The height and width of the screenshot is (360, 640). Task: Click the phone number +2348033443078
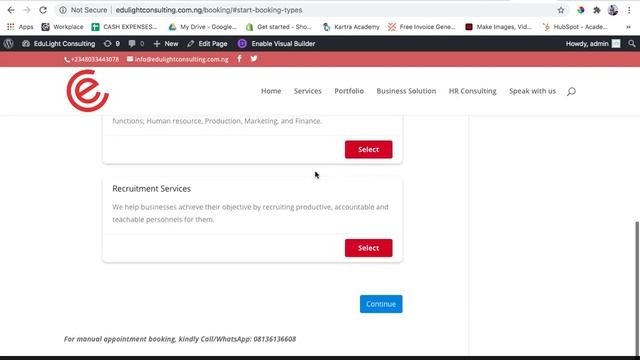click(x=91, y=60)
